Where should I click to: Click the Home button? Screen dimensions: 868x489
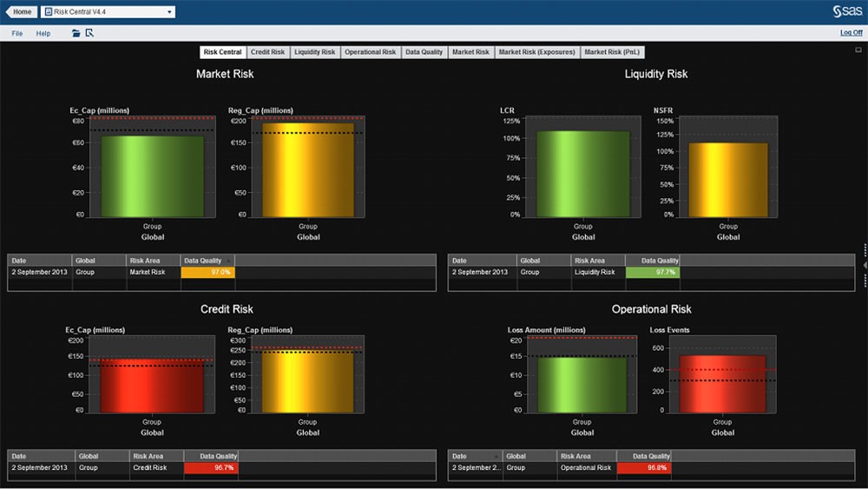point(21,12)
